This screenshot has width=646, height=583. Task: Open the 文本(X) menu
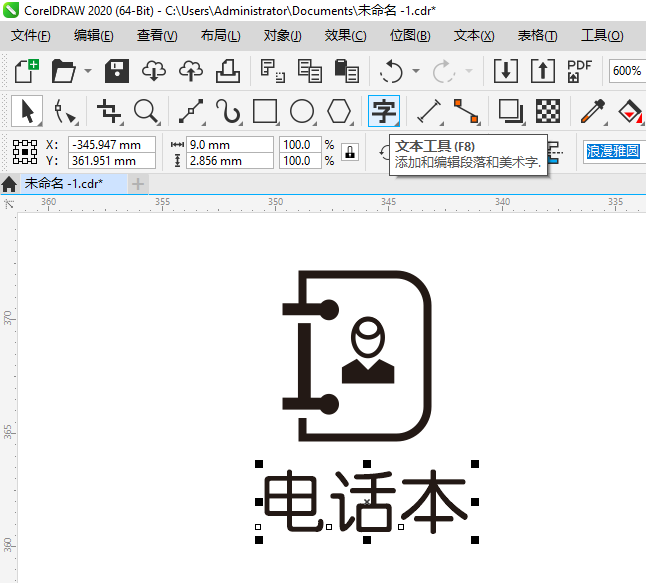point(474,36)
